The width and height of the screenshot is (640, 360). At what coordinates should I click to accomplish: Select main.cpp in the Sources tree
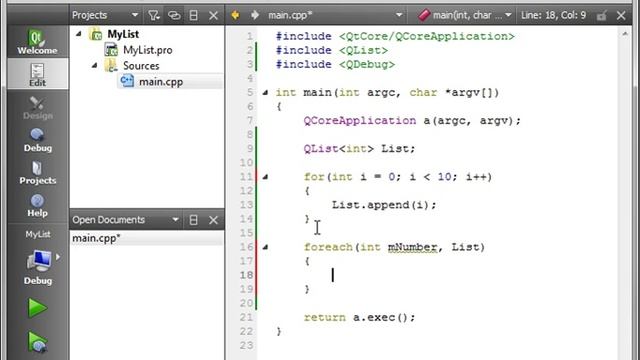[x=161, y=82]
